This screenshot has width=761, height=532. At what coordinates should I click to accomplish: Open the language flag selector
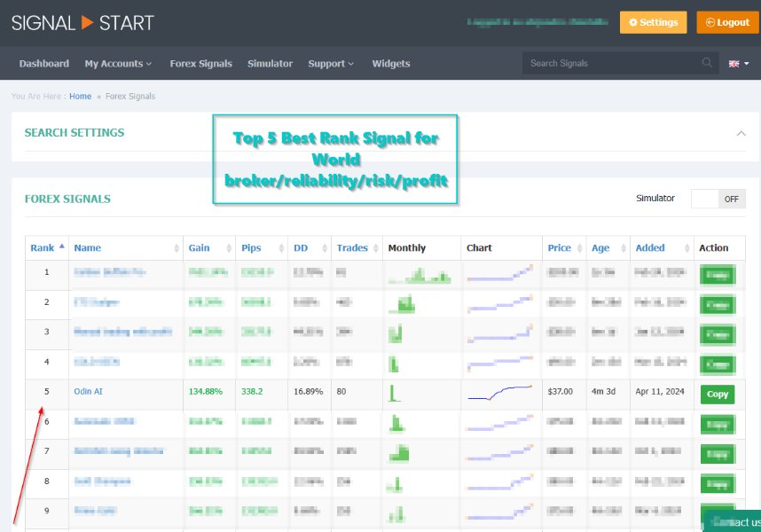[x=739, y=64]
